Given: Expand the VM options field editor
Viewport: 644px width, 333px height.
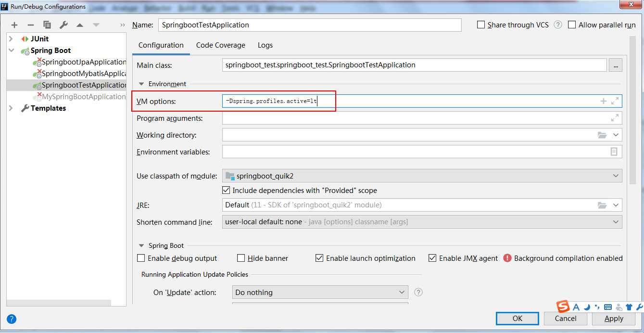Looking at the screenshot, I should (615, 101).
